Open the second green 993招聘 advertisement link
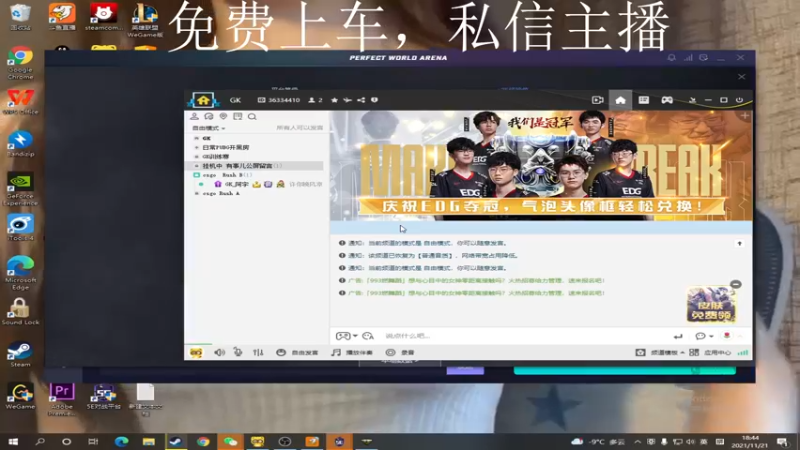 pyautogui.click(x=477, y=293)
